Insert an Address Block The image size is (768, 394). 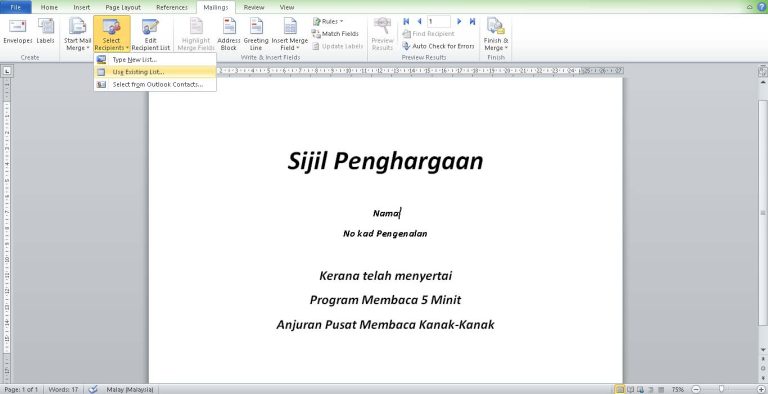tap(229, 33)
